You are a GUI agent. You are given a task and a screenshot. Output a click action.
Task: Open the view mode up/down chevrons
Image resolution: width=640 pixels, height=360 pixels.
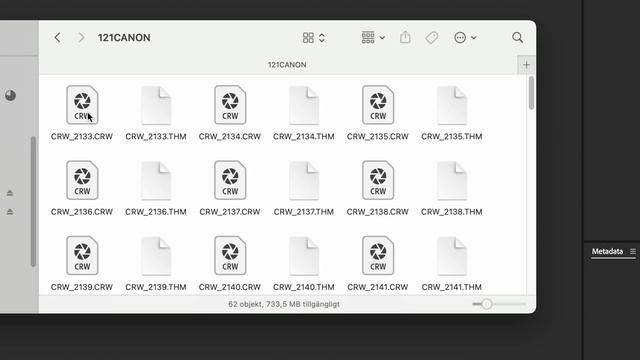[x=322, y=38]
